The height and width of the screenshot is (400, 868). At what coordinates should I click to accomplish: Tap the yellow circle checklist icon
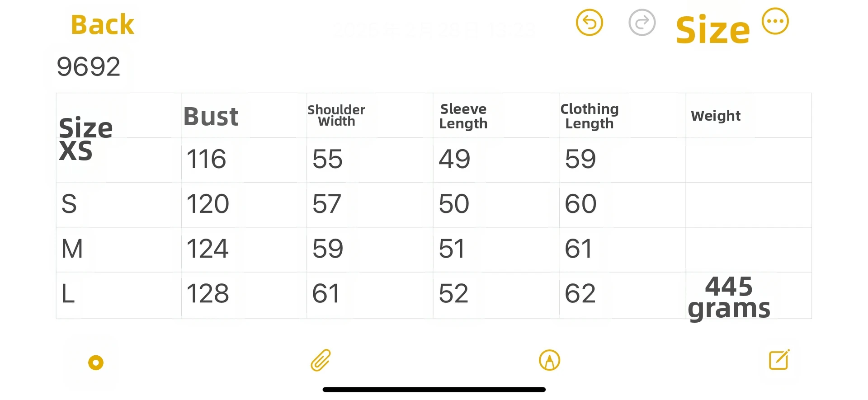click(x=96, y=362)
